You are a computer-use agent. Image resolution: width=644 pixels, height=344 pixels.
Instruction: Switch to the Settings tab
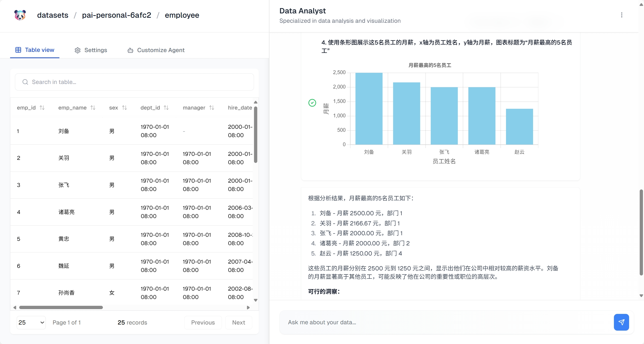click(x=91, y=50)
